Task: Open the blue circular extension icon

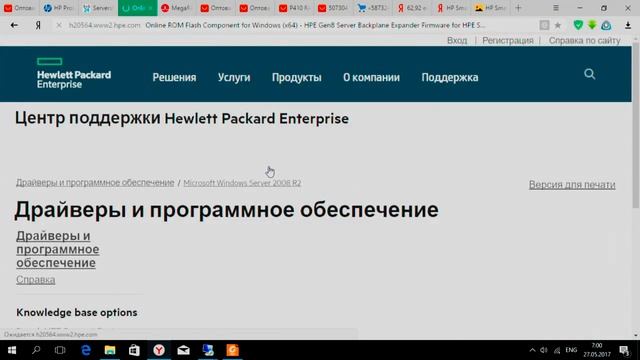Action: pos(606,25)
